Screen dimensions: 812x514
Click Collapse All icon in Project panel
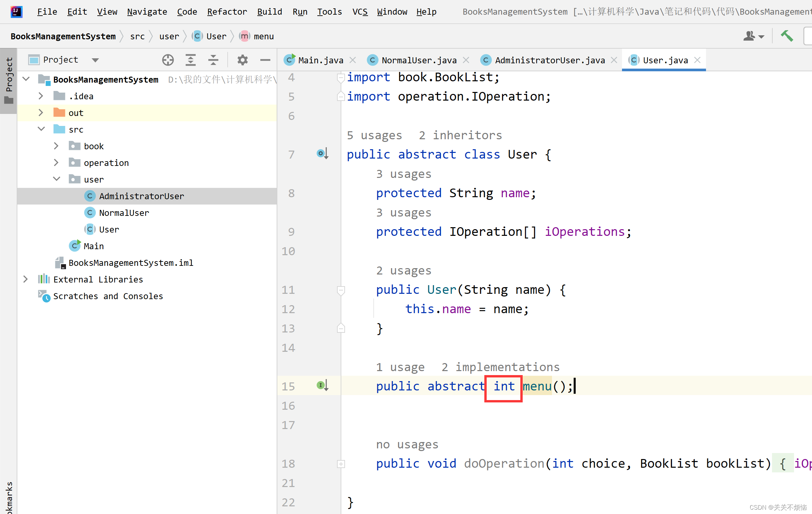(x=213, y=60)
